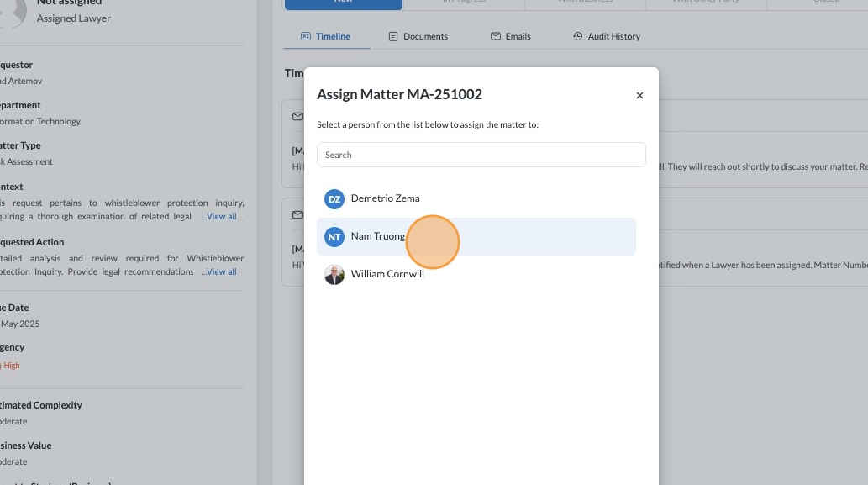Click envelope icon on first timeline entry
The width and height of the screenshot is (868, 485).
click(297, 116)
